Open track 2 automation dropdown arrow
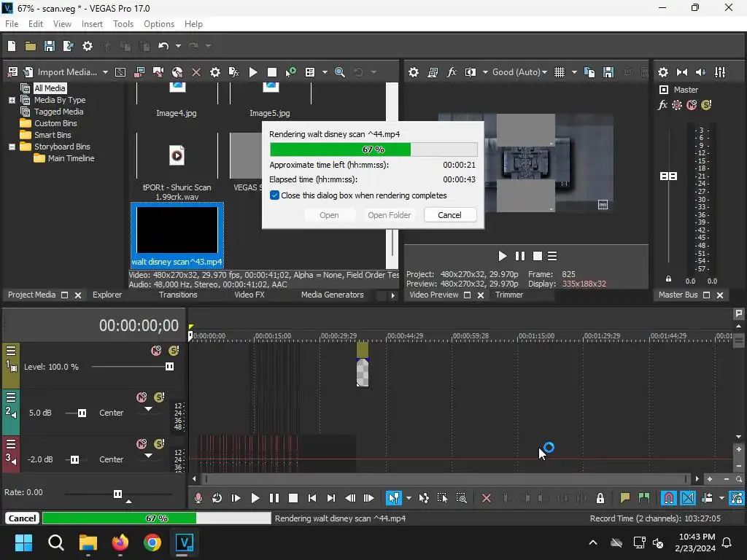This screenshot has width=747, height=560. tap(149, 409)
